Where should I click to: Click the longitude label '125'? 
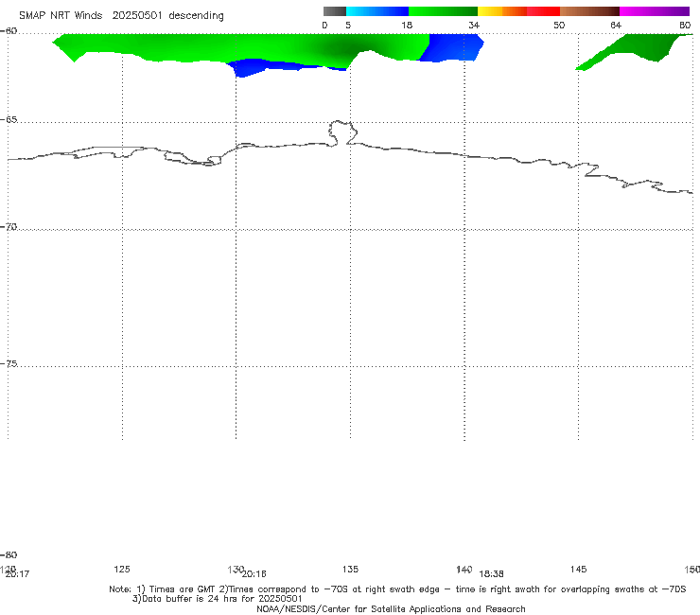[122, 569]
